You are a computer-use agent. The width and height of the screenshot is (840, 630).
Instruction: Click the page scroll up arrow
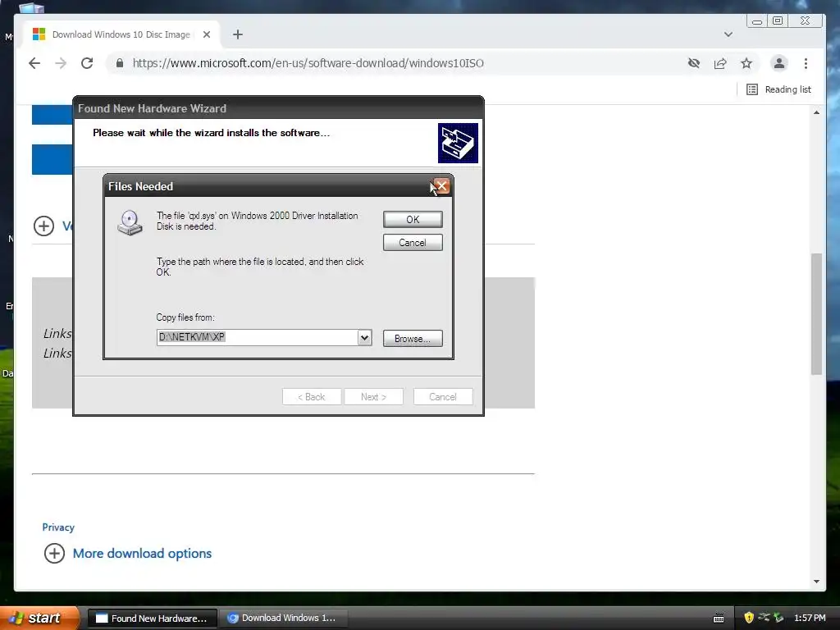(816, 112)
